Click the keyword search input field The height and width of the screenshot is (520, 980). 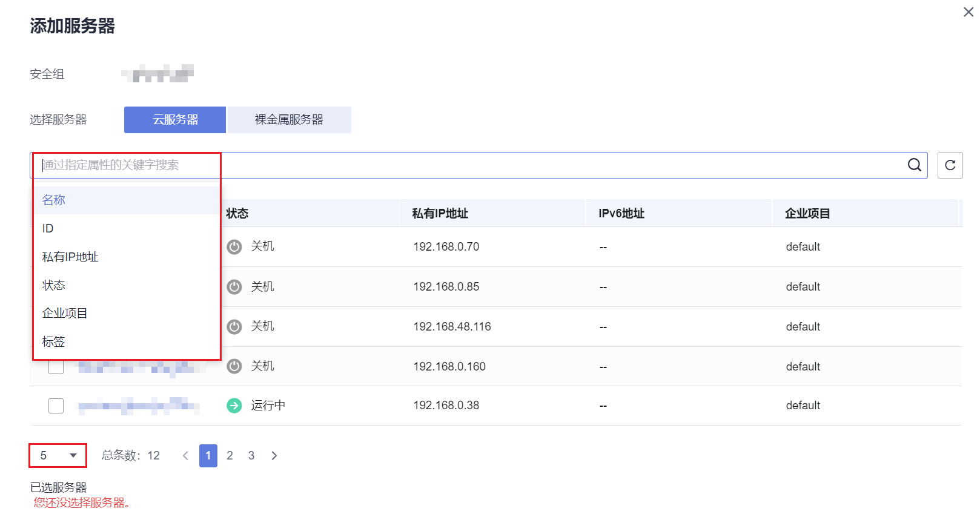point(472,165)
